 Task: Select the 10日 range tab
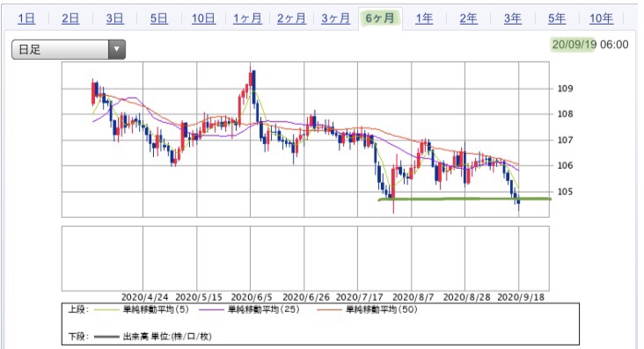(x=203, y=18)
